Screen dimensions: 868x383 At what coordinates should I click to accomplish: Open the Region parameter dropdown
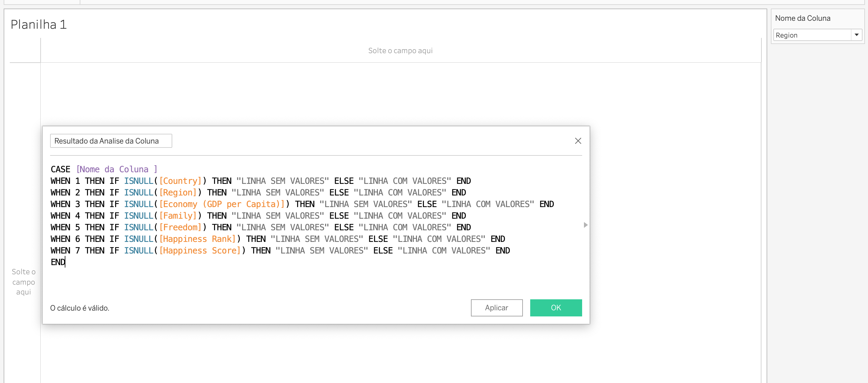(x=857, y=35)
